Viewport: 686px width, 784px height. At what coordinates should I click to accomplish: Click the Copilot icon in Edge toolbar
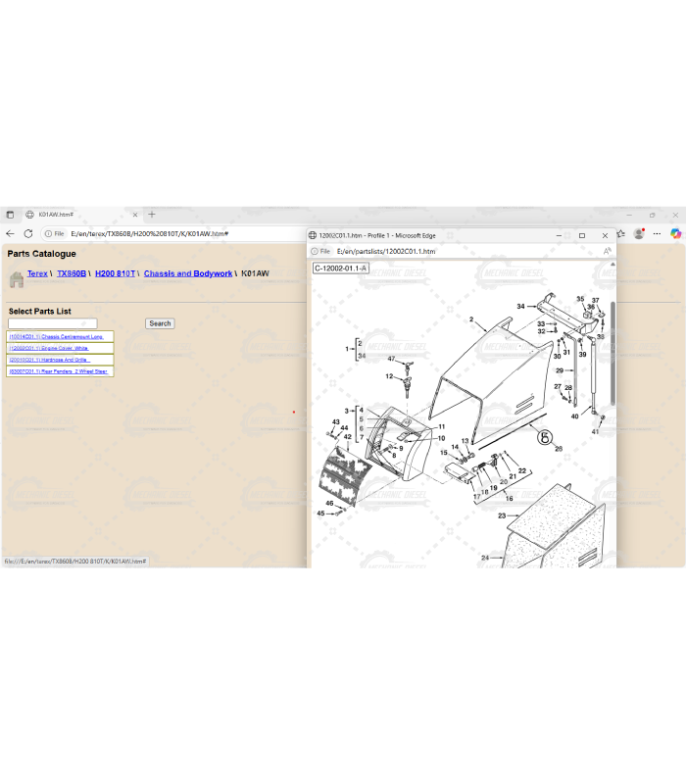pos(675,233)
